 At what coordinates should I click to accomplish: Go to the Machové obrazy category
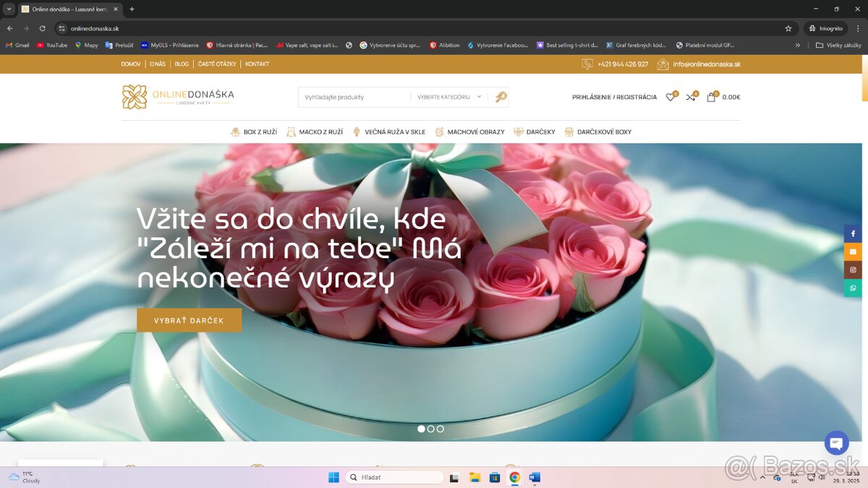(469, 132)
